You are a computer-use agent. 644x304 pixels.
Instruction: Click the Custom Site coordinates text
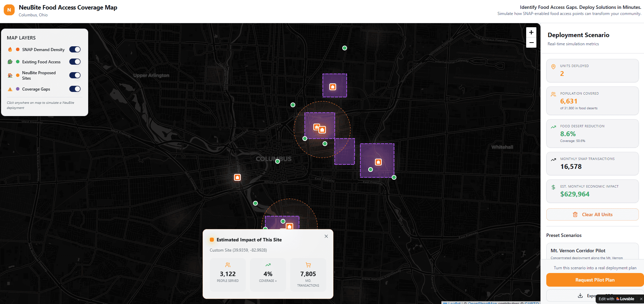[238, 250]
